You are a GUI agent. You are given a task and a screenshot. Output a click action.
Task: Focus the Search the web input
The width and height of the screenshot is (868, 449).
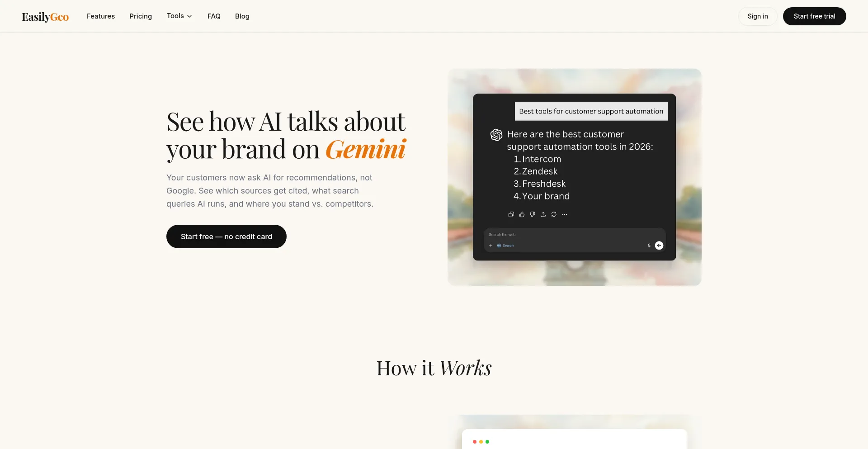click(575, 240)
